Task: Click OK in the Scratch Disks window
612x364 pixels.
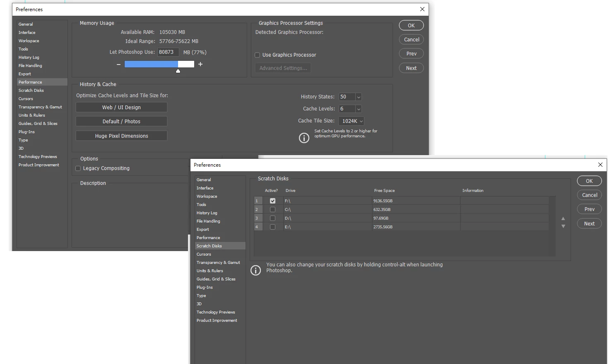Action: [589, 181]
